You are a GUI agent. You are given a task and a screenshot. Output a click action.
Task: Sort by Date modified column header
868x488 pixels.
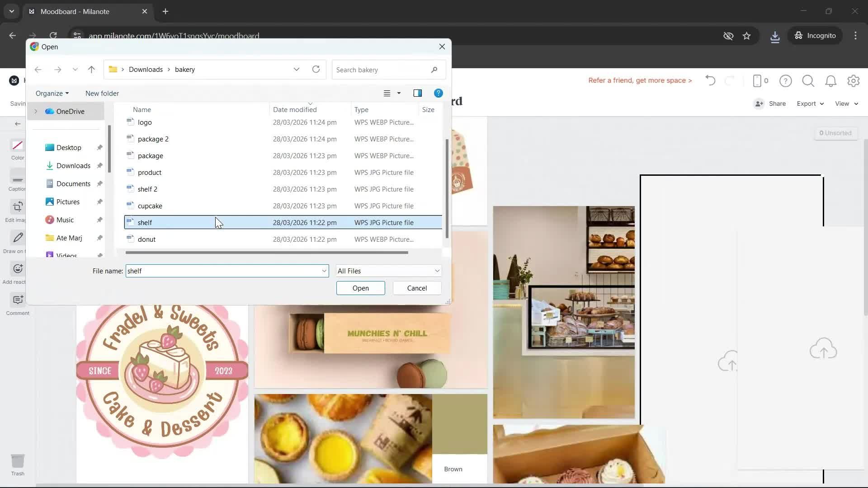pos(295,110)
